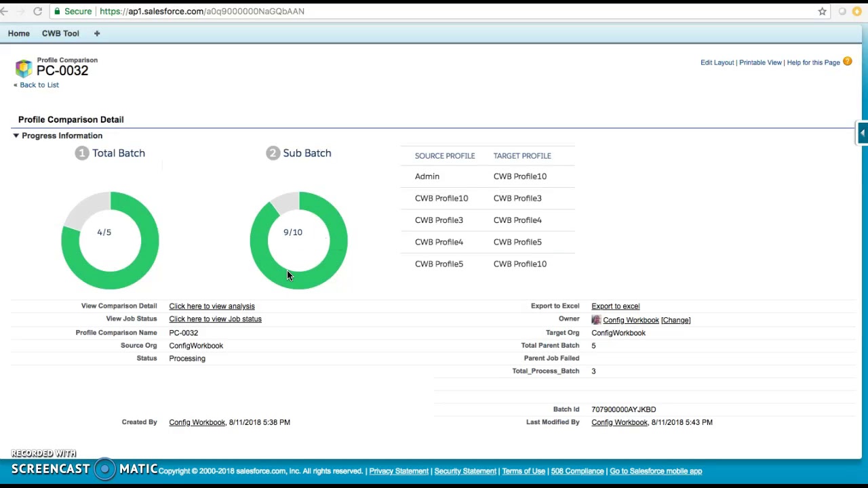Collapse the Progress Information section
Image resolution: width=868 pixels, height=488 pixels.
[16, 136]
